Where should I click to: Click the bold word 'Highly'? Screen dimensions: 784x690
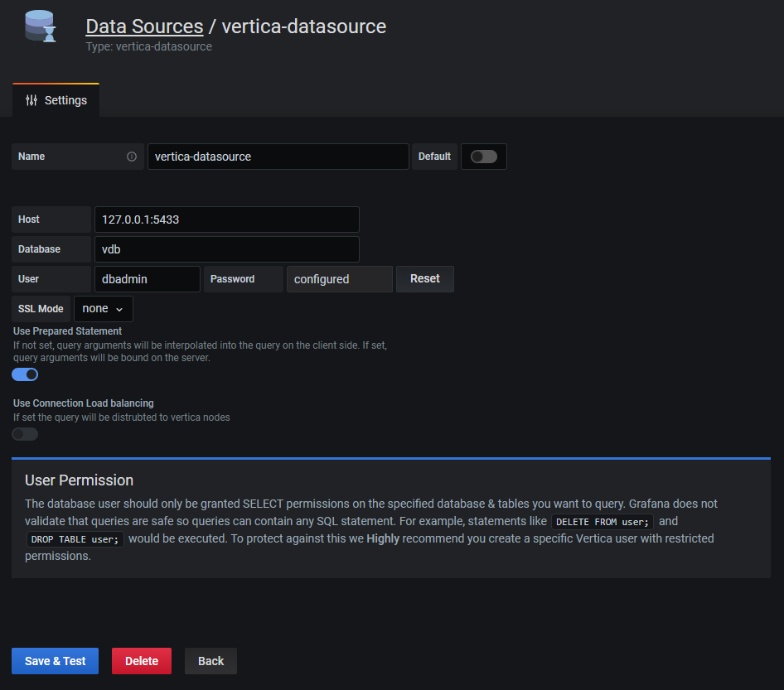coord(383,538)
